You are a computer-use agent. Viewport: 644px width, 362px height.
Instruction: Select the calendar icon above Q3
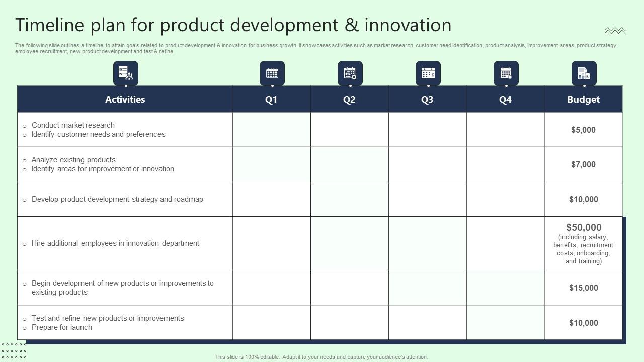pos(428,73)
